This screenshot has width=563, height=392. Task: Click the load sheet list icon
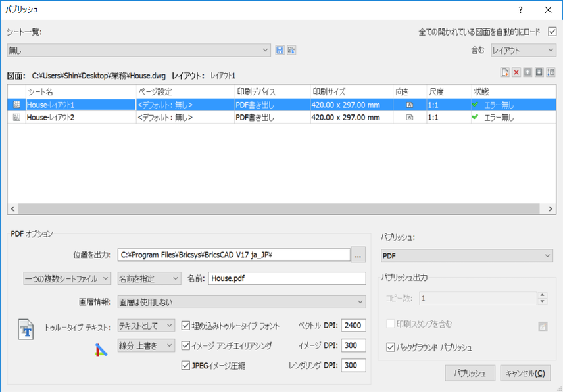click(x=291, y=50)
